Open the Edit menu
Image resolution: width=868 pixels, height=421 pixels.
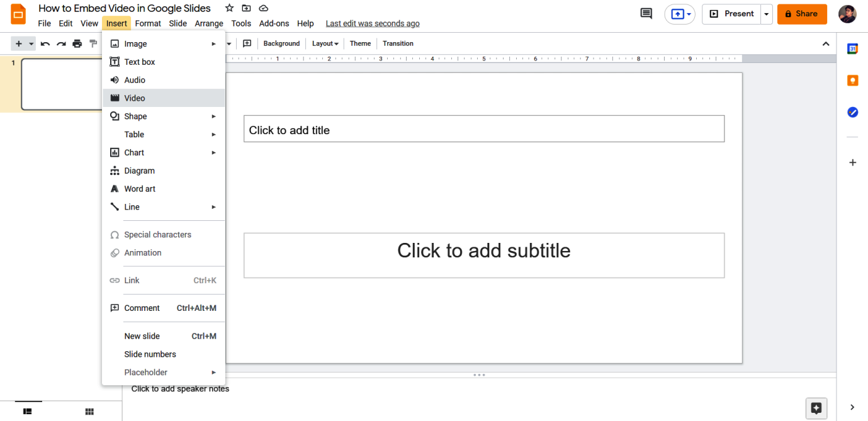tap(65, 23)
